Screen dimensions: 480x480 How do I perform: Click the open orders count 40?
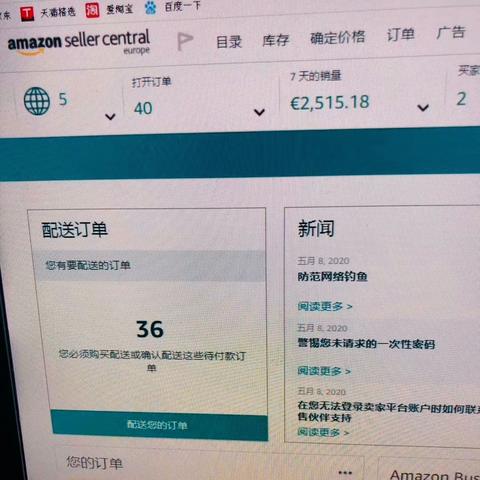pos(143,109)
